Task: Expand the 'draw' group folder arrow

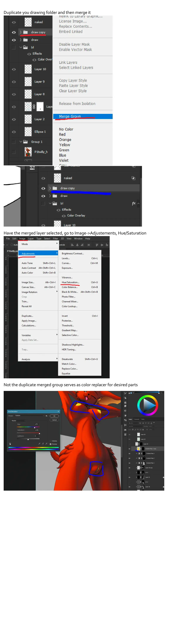Action: coord(21,40)
